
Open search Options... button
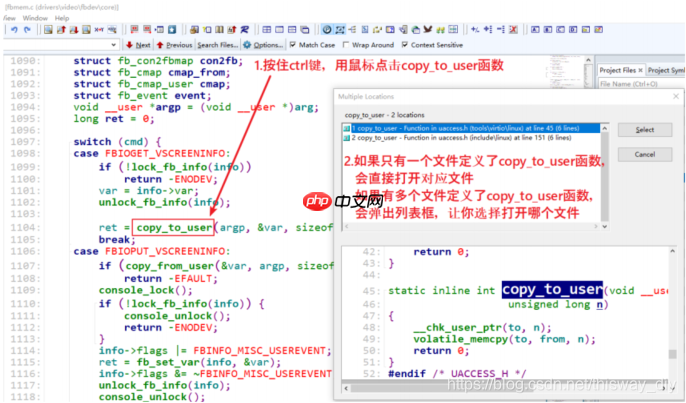point(263,45)
